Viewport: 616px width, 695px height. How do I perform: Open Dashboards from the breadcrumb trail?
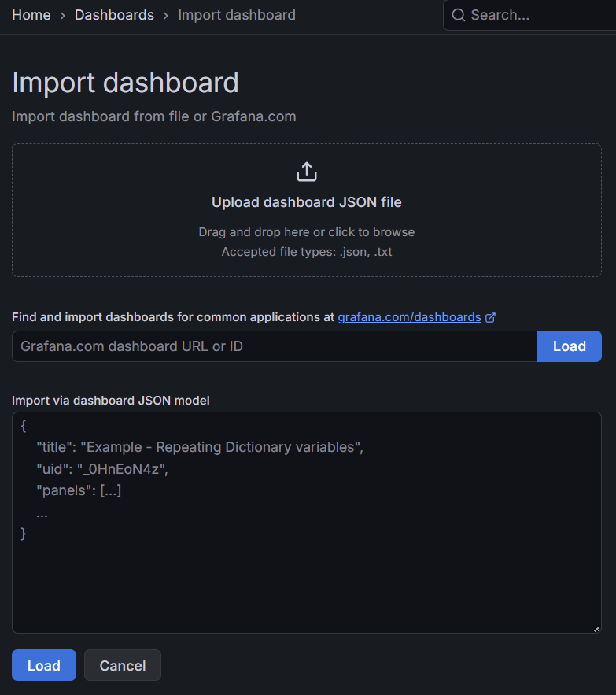tap(114, 14)
